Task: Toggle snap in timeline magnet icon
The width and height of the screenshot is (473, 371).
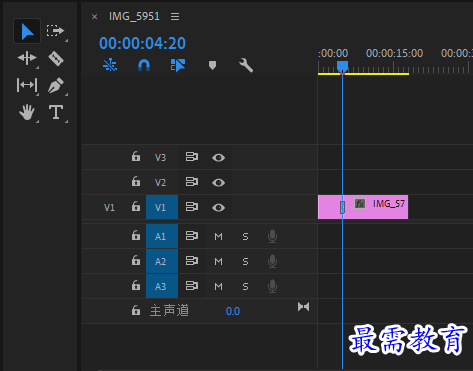Action: (144, 65)
